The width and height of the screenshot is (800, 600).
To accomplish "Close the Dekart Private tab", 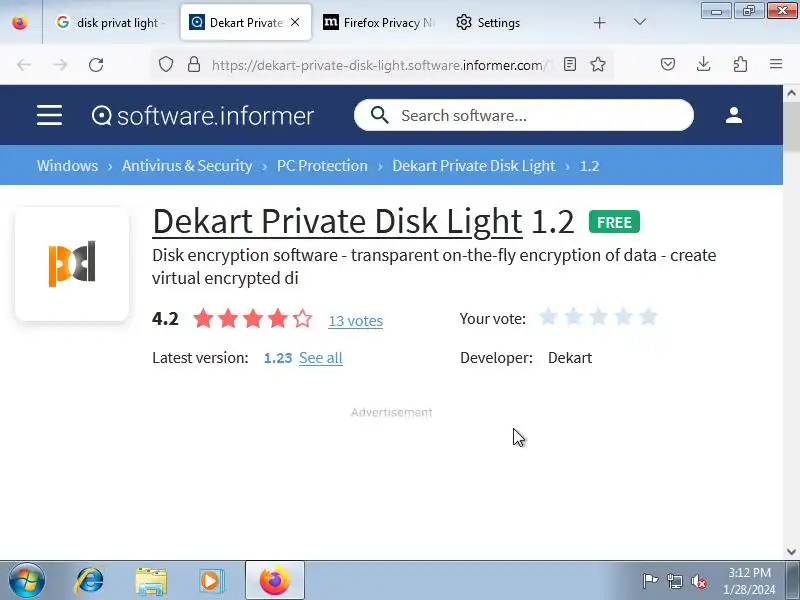I will [x=295, y=22].
